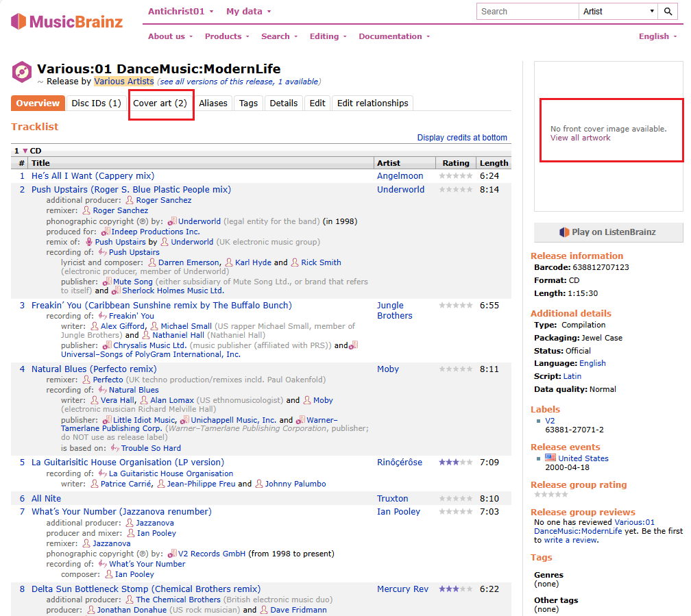Open the V2 Records GmbH link
The width and height of the screenshot is (691, 616).
[212, 554]
